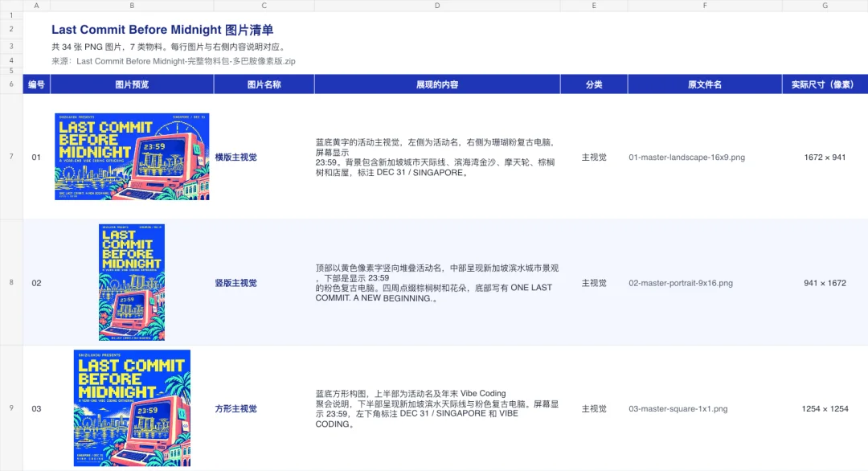Click the '主视觉' category cell in row 01
This screenshot has width=868, height=471.
594,158
